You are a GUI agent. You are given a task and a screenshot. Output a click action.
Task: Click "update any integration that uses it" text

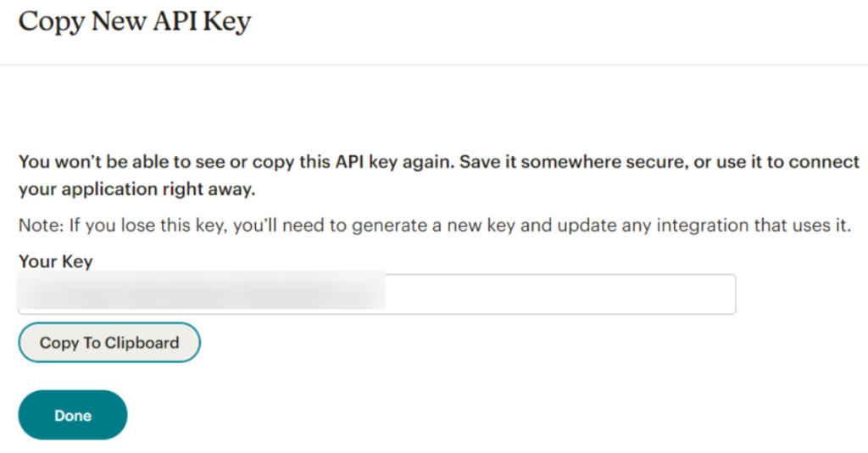[719, 226]
